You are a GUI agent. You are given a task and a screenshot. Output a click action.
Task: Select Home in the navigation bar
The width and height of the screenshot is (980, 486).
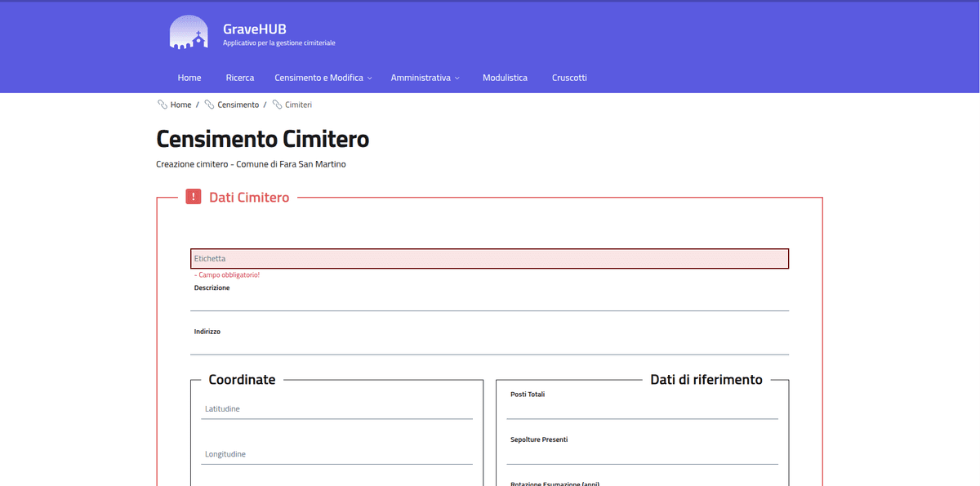(189, 78)
